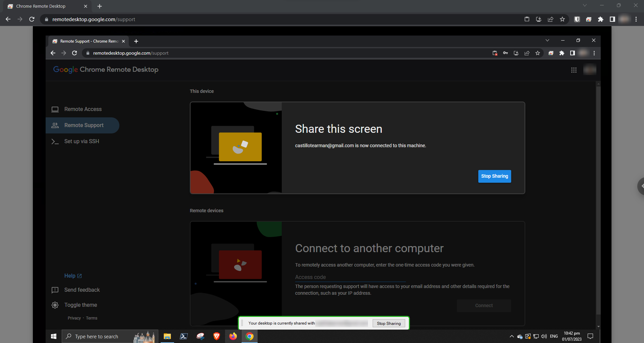Viewport: 644px width, 343px height.
Task: Click the password key icon in remote address bar
Action: coord(505,53)
